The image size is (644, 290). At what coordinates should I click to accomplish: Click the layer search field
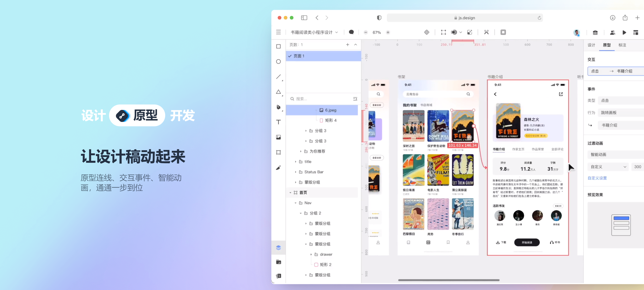point(320,99)
